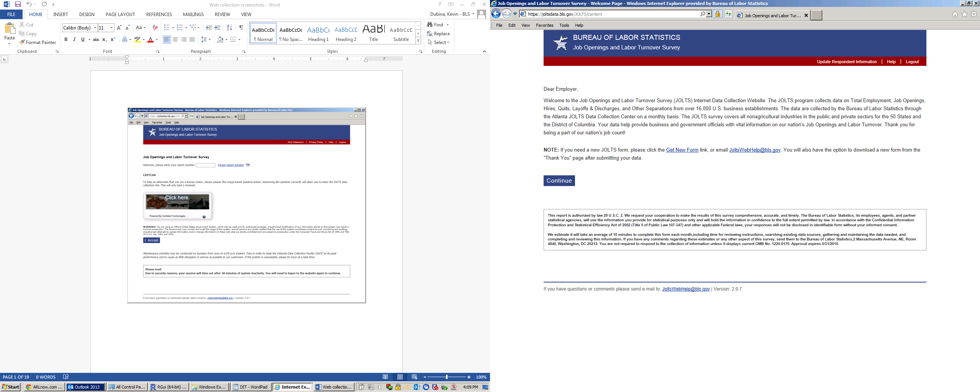Increase font size with Grow Font icon
This screenshot has width=980, height=392.
119,28
